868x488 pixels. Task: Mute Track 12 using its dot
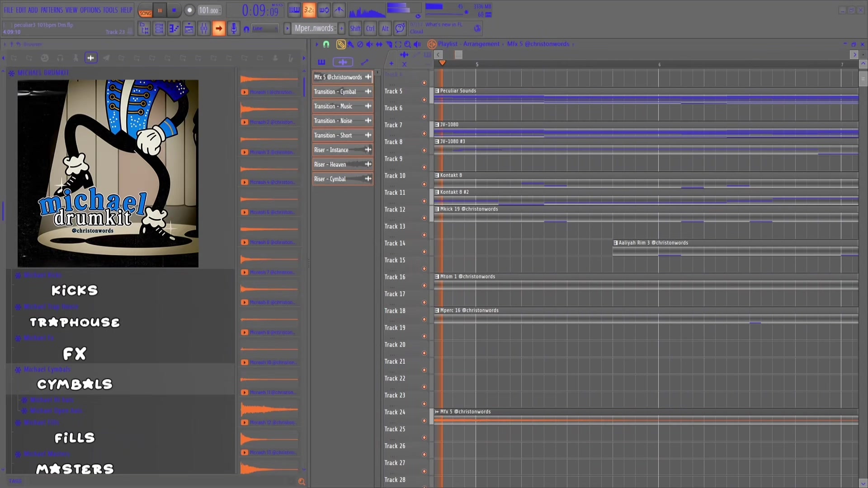(424, 218)
